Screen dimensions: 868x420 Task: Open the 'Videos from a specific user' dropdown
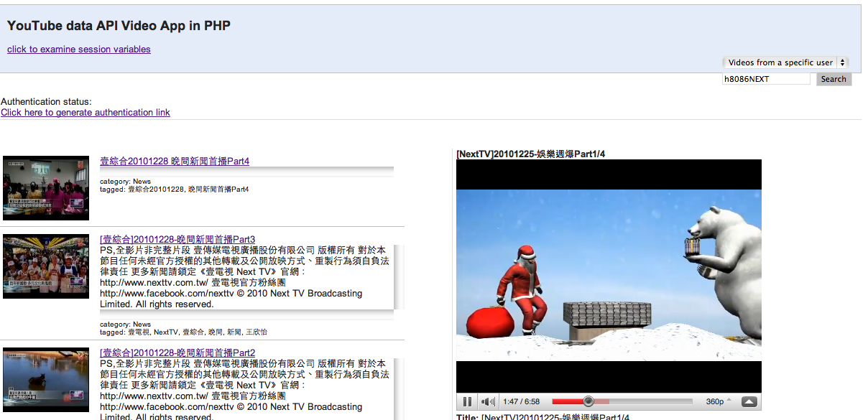(785, 62)
